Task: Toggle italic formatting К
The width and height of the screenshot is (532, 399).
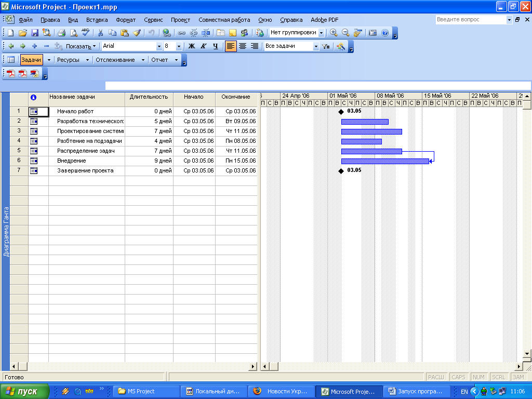Action: click(x=204, y=46)
